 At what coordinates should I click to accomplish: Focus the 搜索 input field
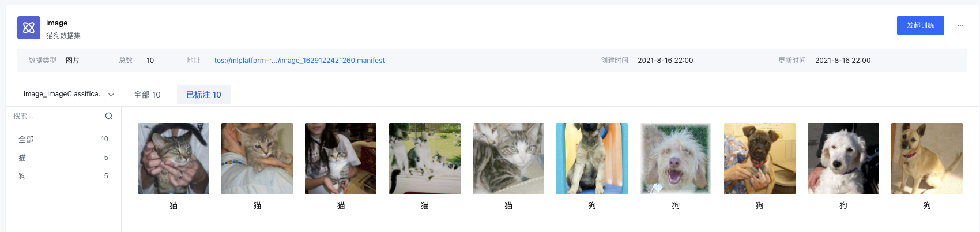click(56, 116)
